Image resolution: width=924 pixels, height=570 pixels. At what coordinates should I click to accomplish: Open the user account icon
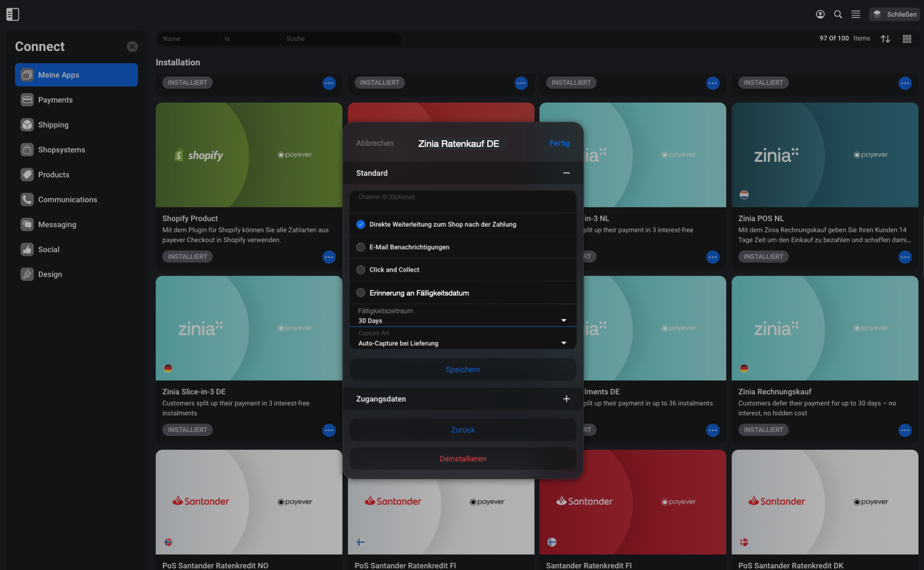tap(820, 14)
